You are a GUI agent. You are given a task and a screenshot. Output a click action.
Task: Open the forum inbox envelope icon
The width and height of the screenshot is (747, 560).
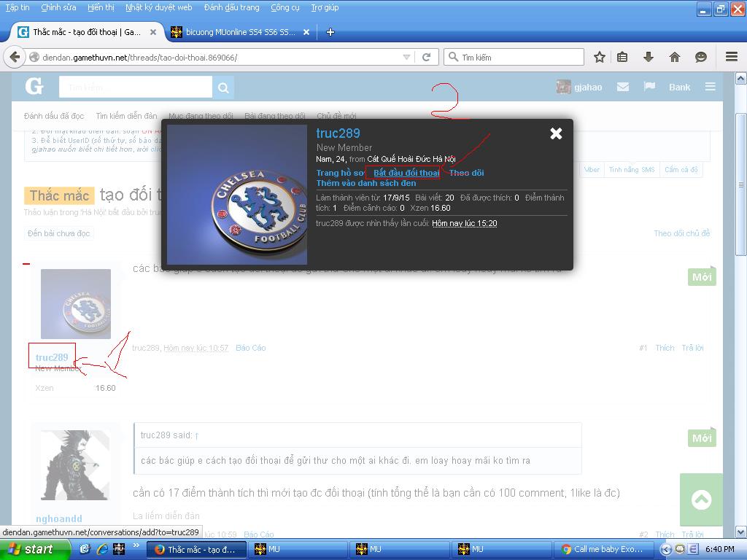623,87
